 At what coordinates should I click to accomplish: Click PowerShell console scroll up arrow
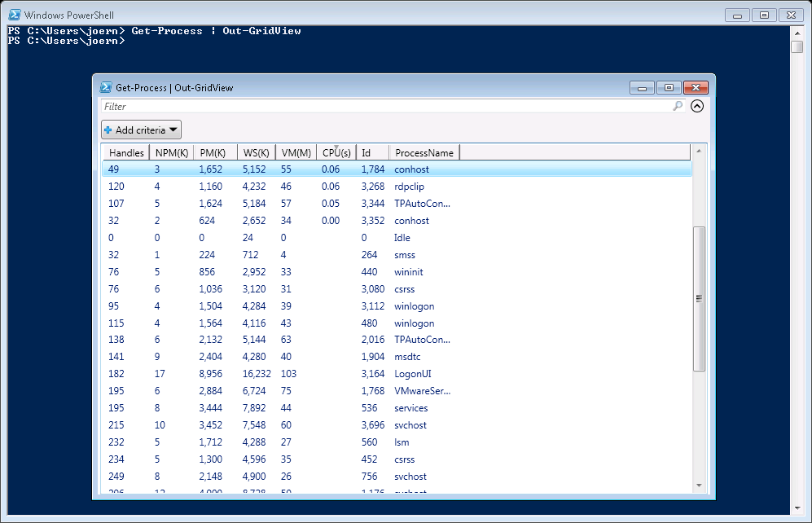tap(797, 33)
